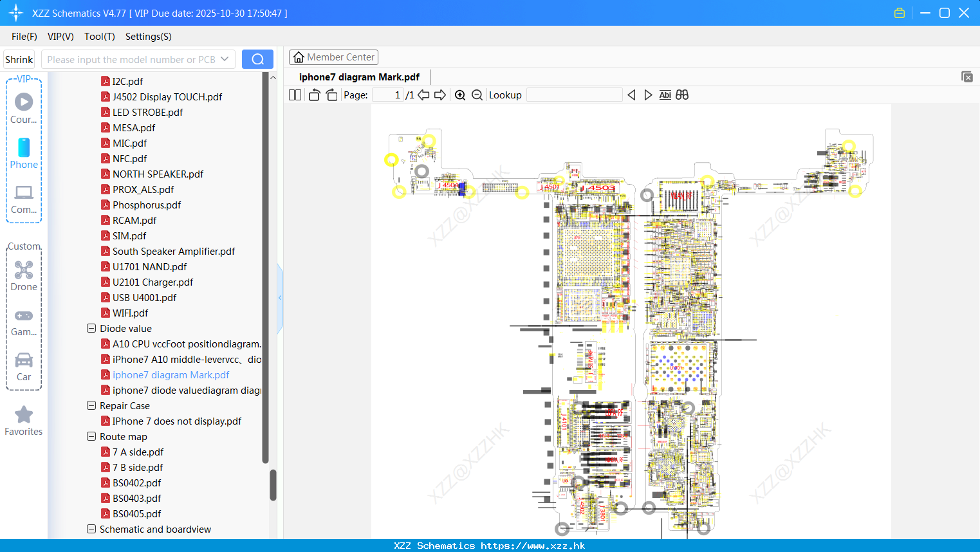The width and height of the screenshot is (980, 552).
Task: Collapse the Repair Case tree node
Action: tap(91, 405)
